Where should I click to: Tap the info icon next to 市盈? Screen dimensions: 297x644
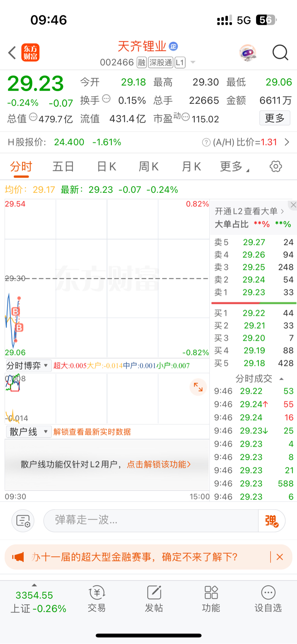coord(186,117)
